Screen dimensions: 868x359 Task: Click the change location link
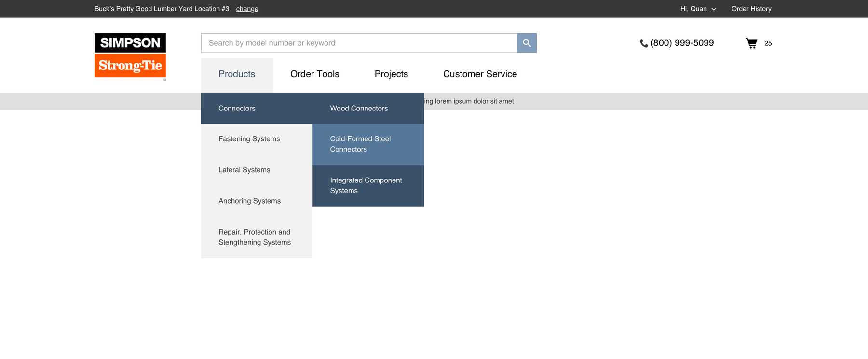point(247,9)
